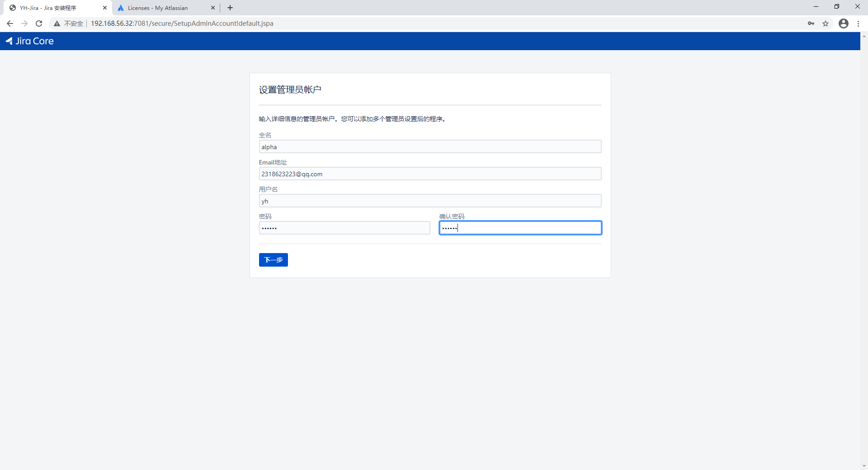Restore down the Chrome window
868x470 pixels.
tap(837, 7)
